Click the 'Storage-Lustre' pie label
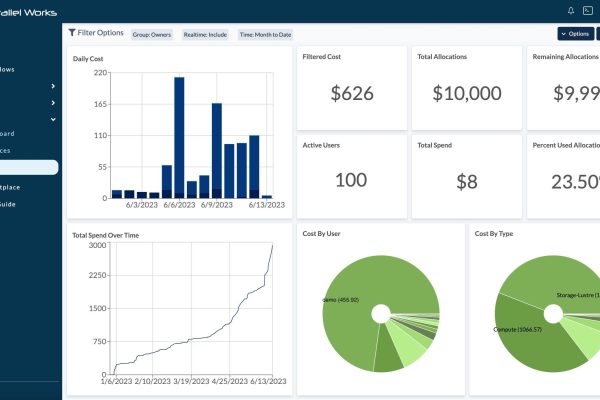Viewport: 600px width, 400px height. (x=578, y=295)
